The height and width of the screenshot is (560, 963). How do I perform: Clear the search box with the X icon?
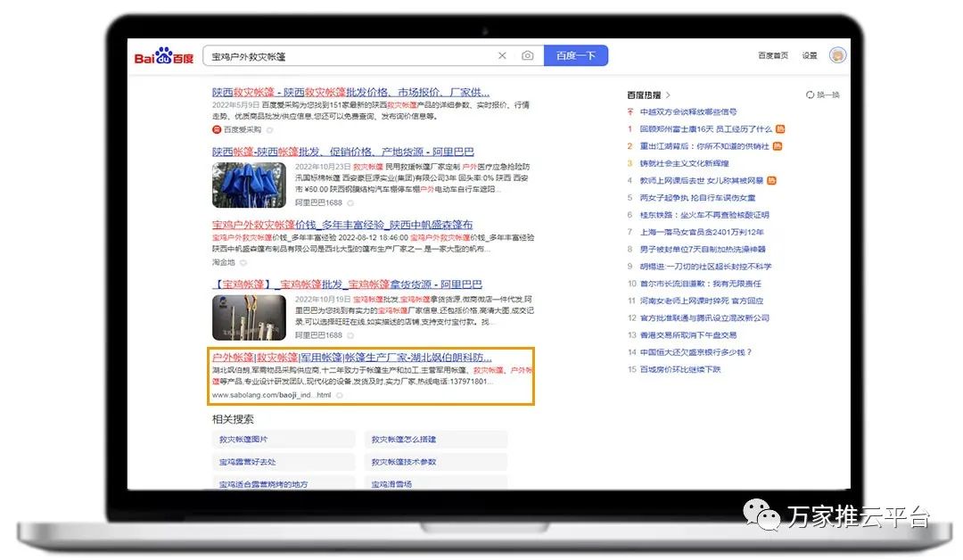click(x=502, y=56)
